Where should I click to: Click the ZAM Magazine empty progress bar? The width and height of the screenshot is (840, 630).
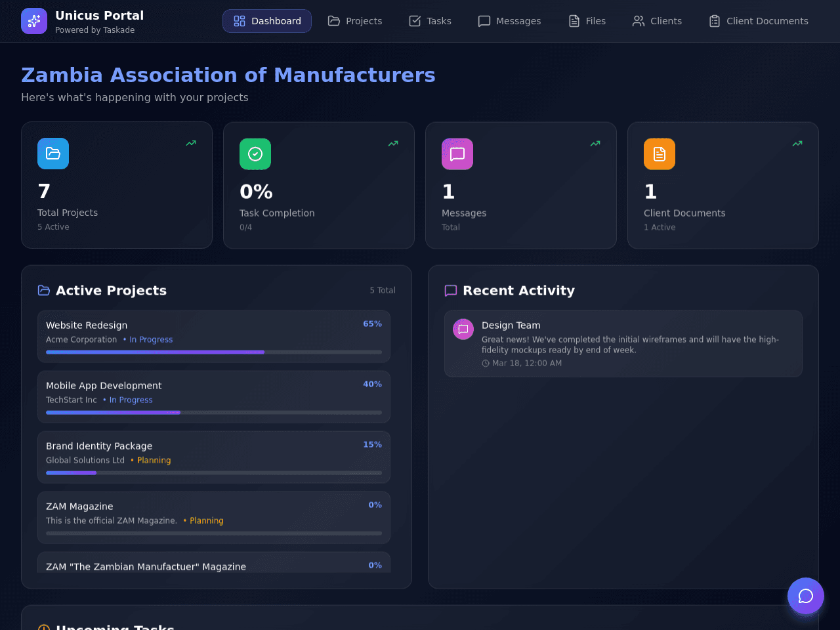tap(214, 534)
